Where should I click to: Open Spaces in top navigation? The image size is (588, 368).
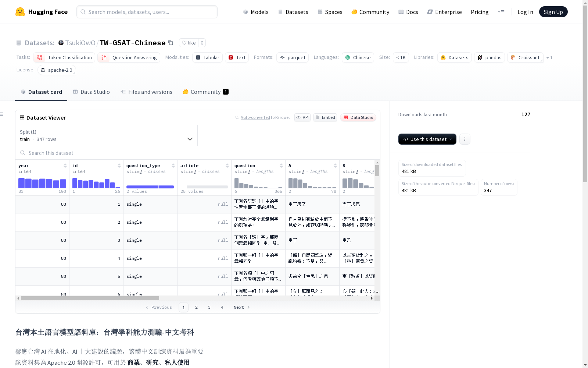330,12
